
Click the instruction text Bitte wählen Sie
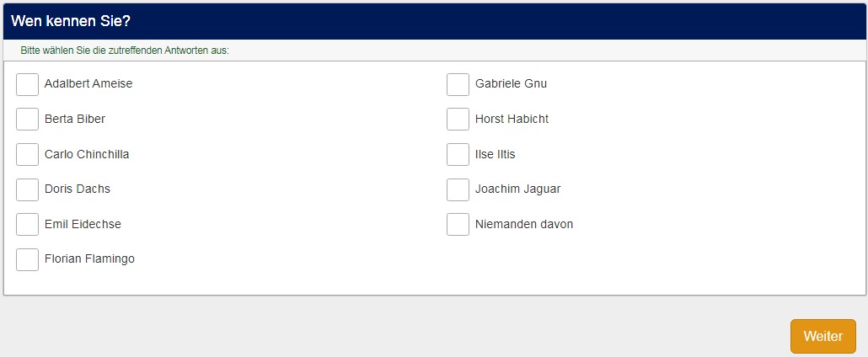coord(125,51)
